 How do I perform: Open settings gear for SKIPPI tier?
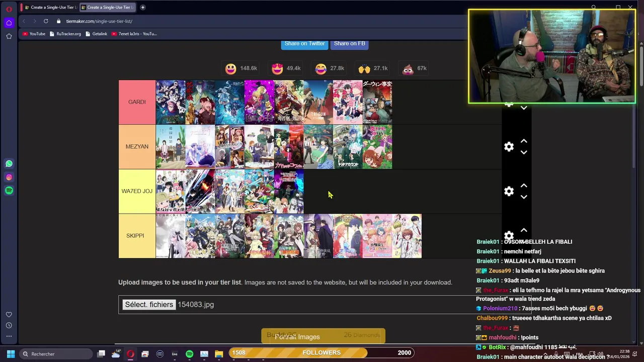pos(509,235)
